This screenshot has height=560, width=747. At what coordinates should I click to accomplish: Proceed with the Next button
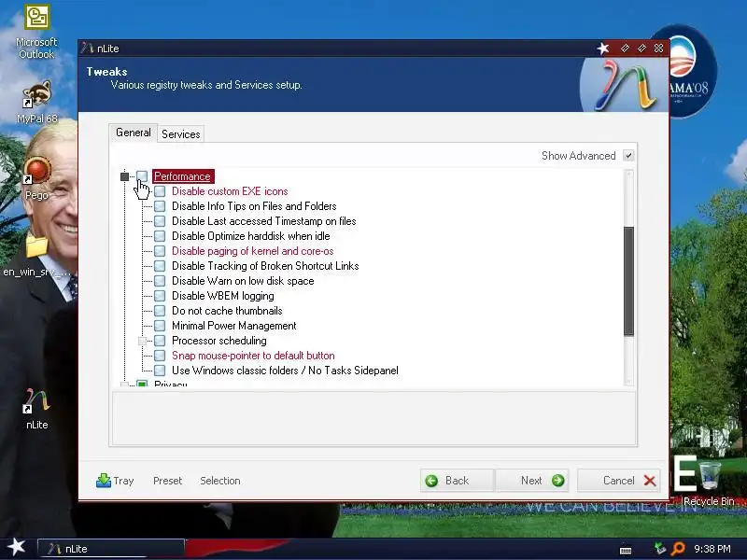(531, 481)
